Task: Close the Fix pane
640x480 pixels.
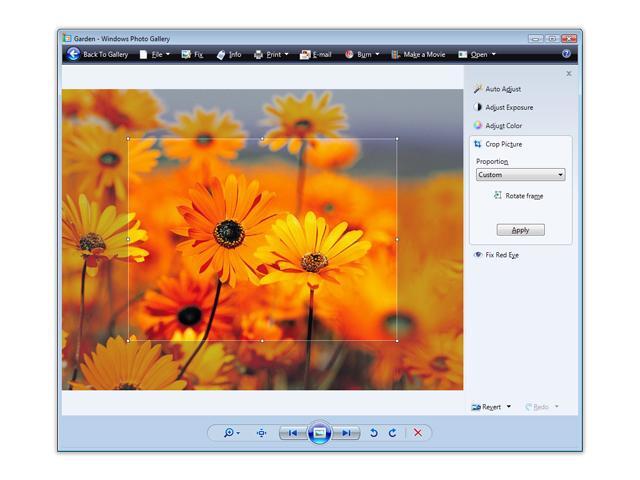Action: coord(568,74)
